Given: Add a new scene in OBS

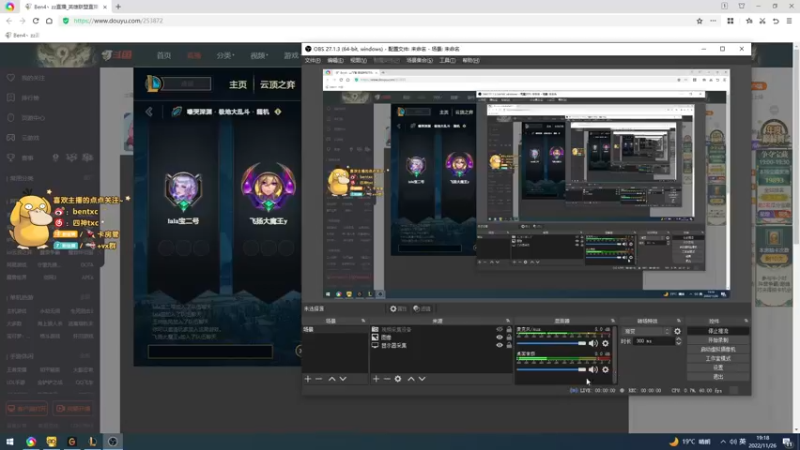Looking at the screenshot, I should [308, 379].
